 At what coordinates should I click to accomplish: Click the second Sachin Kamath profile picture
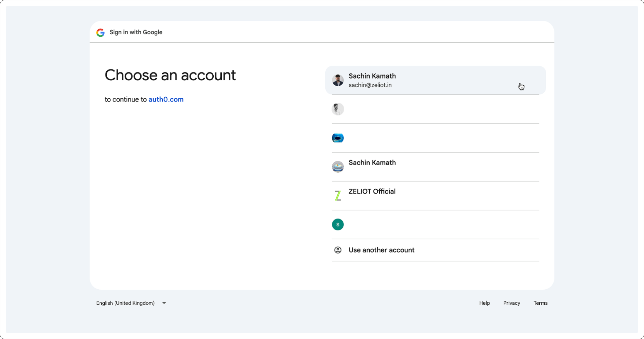338,167
